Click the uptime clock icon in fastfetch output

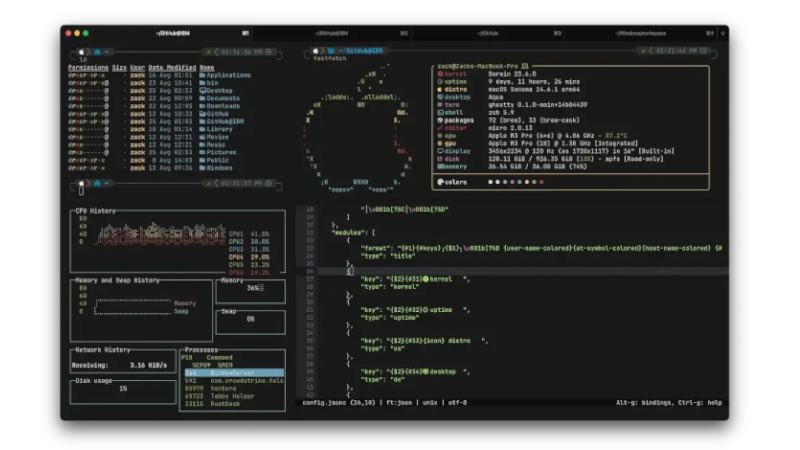click(440, 82)
